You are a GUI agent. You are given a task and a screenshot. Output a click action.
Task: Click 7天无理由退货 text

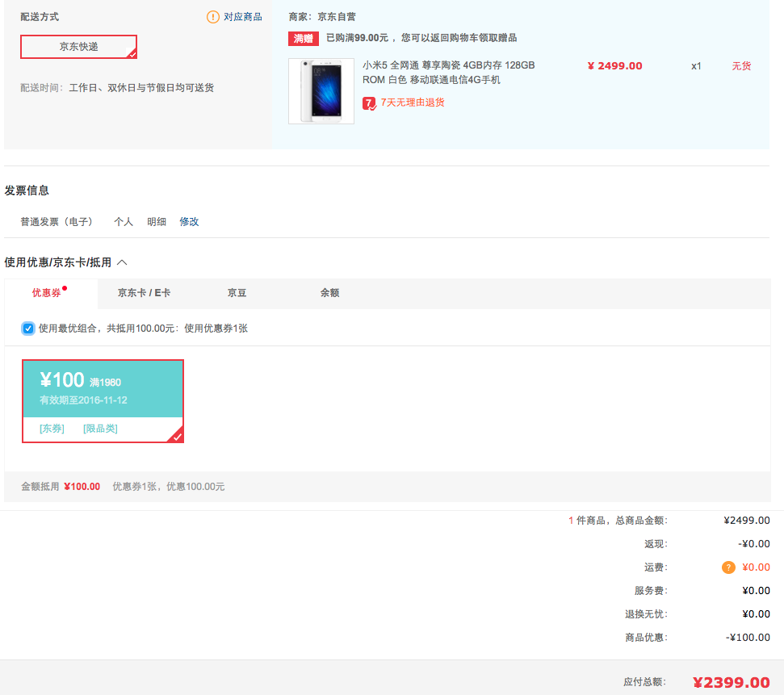click(x=413, y=103)
